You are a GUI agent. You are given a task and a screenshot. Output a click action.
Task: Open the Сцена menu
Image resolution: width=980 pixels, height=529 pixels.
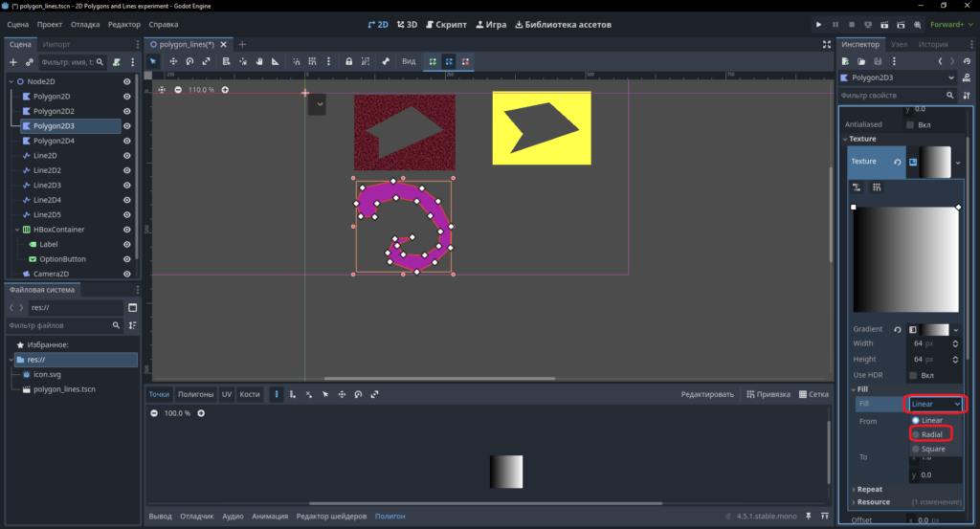coord(17,24)
